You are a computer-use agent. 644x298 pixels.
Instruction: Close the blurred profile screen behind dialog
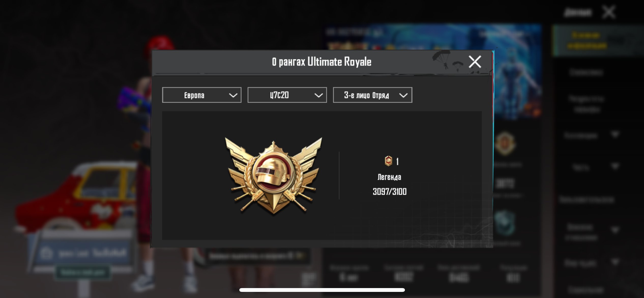[x=609, y=12]
